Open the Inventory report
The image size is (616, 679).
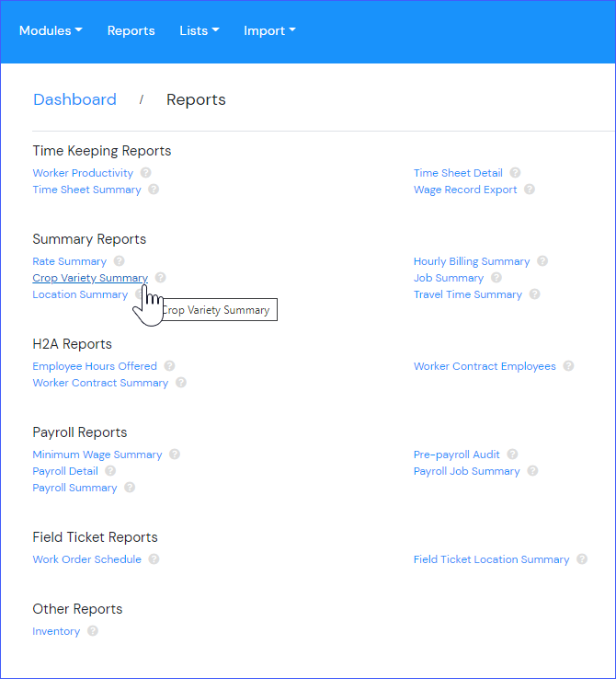click(x=56, y=631)
